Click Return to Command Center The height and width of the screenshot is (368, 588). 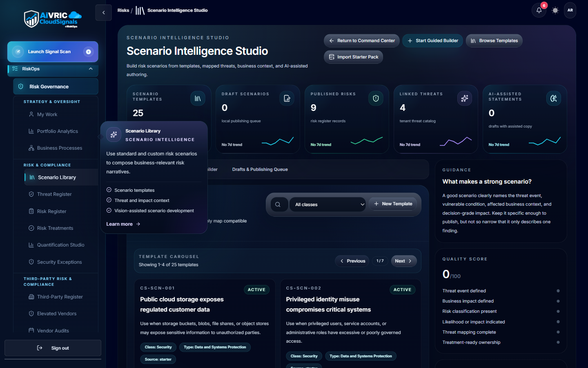[x=362, y=40]
